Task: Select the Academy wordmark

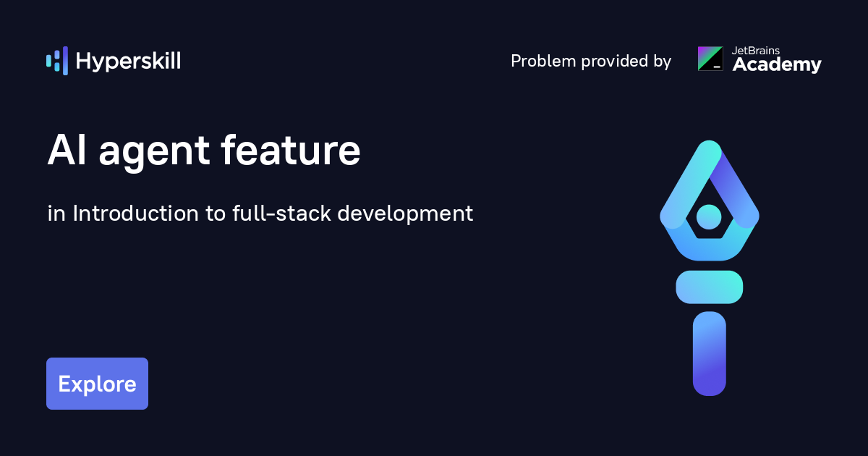Action: [x=777, y=66]
